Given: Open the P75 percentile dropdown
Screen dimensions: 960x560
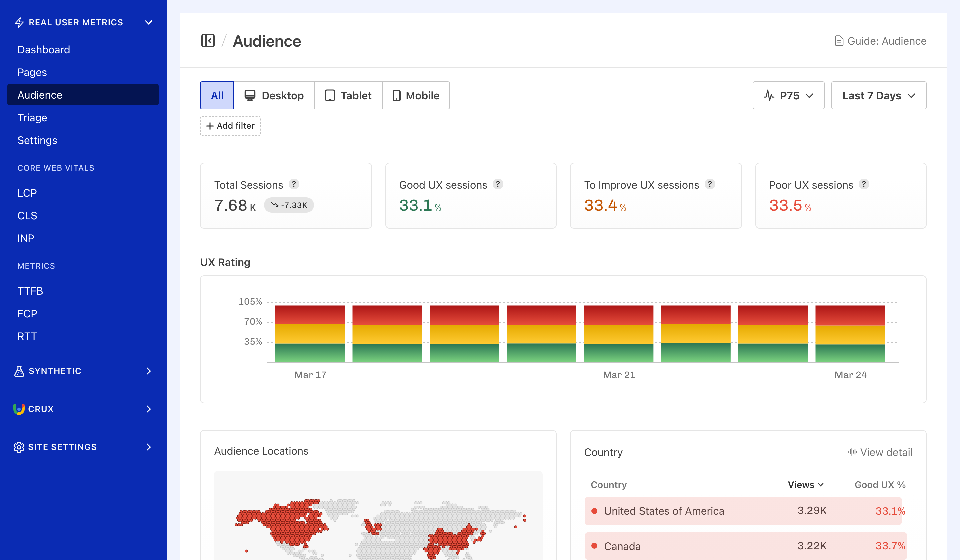Looking at the screenshot, I should pyautogui.click(x=789, y=95).
